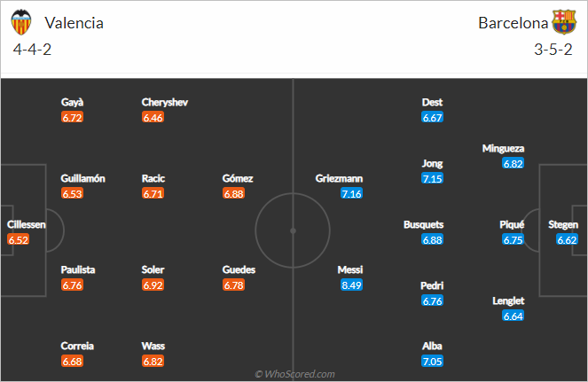
Task: Click the Barcelona 3-5-2 formation label
Action: point(554,50)
